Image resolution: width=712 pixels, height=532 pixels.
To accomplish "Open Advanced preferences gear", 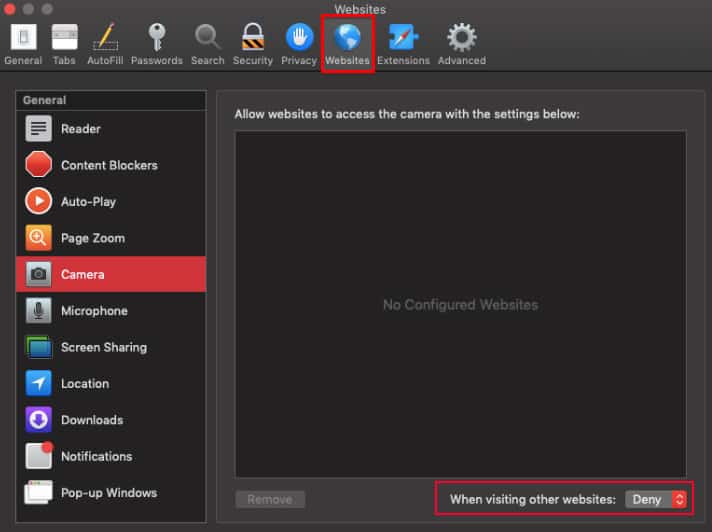I will click(461, 44).
